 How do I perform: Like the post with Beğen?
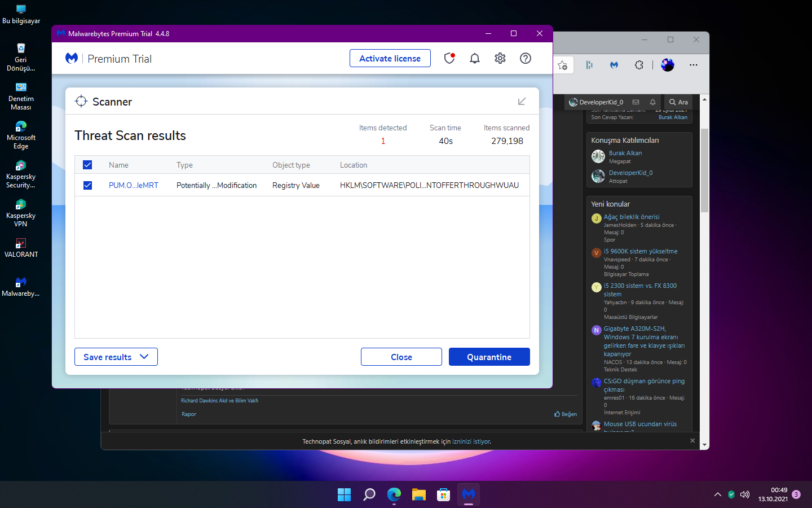tap(566, 414)
